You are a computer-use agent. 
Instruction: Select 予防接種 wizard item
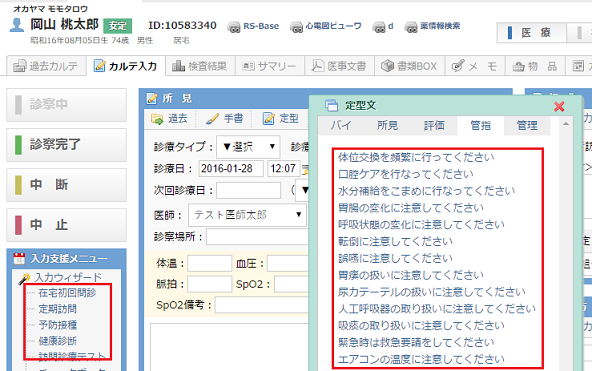57,325
